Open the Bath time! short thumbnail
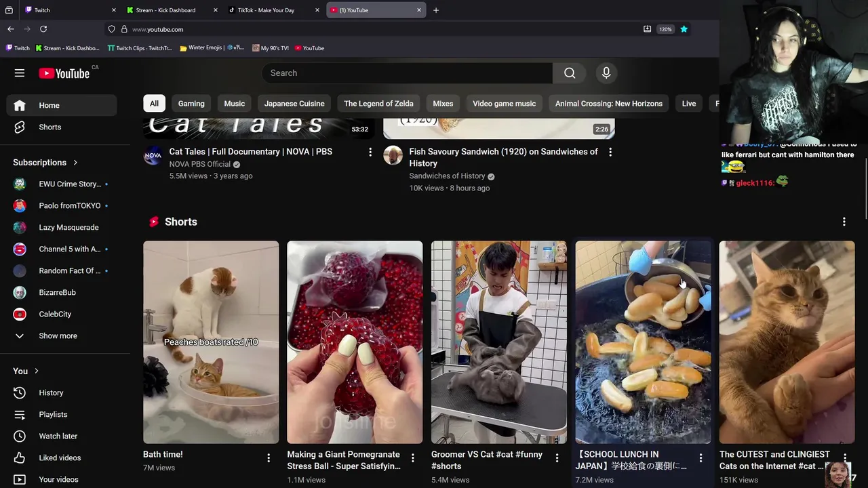Image resolution: width=868 pixels, height=488 pixels. [x=211, y=342]
